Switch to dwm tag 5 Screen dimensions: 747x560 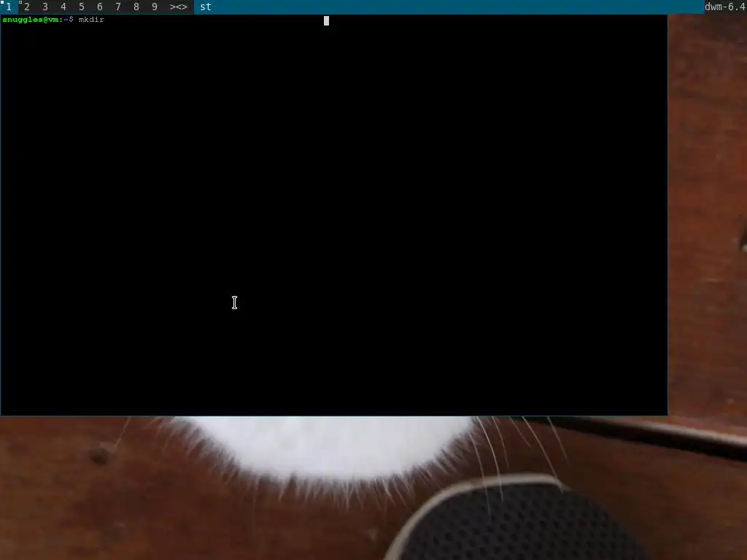click(x=82, y=7)
